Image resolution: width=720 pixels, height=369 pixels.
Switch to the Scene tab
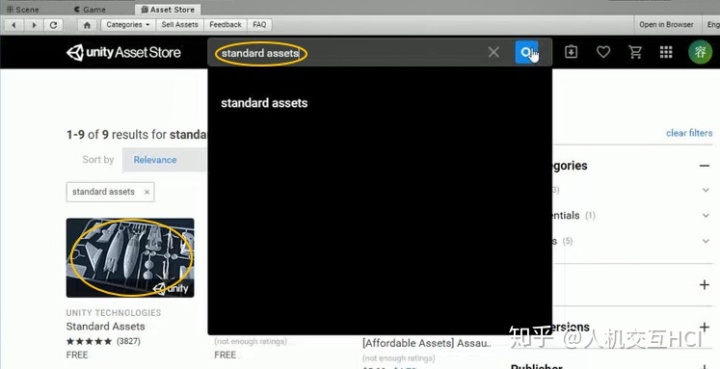coord(23,9)
